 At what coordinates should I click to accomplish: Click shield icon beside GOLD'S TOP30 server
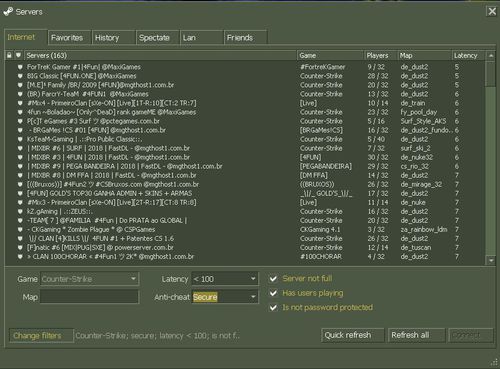tap(20, 193)
